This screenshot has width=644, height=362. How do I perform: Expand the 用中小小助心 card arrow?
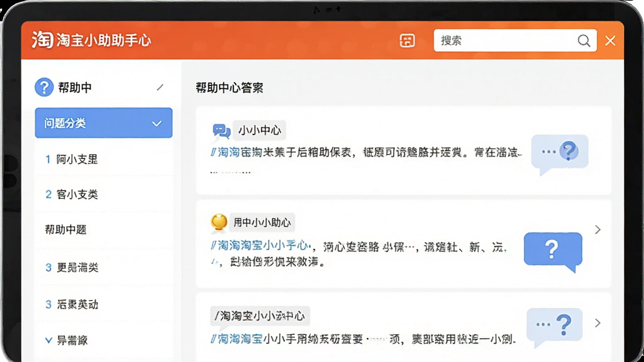tap(598, 229)
